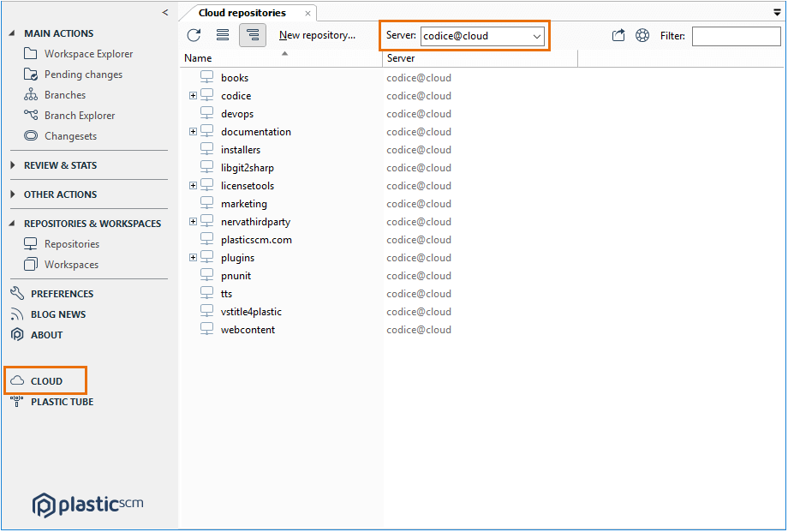
Task: Select the documentation repository name
Action: click(x=256, y=132)
